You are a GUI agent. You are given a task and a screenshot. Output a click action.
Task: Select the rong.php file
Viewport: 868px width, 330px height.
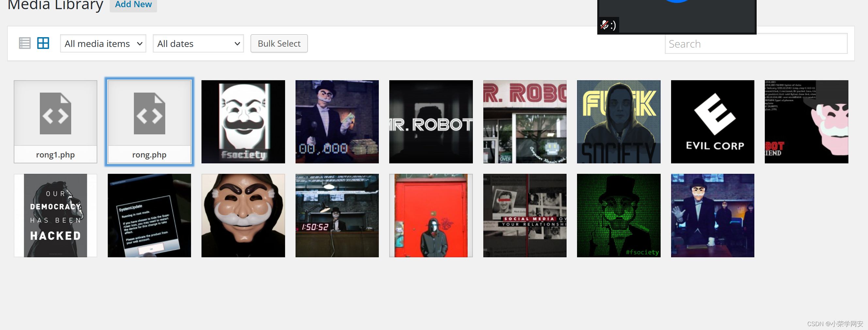pyautogui.click(x=149, y=122)
